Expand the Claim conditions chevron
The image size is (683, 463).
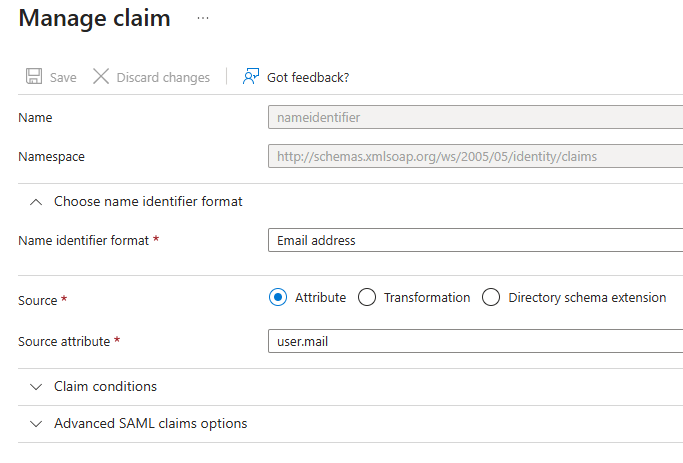36,387
